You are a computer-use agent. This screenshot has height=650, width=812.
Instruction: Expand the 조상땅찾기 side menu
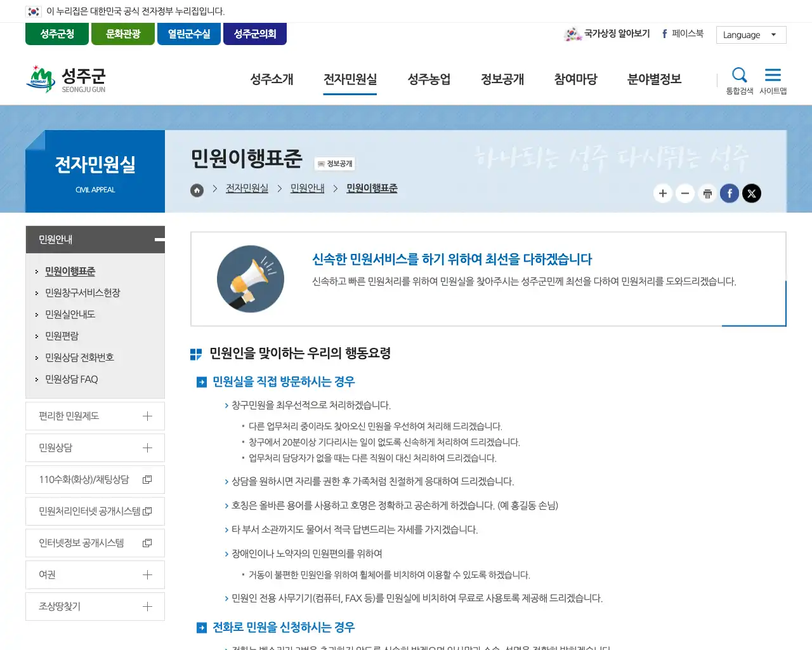(x=95, y=607)
